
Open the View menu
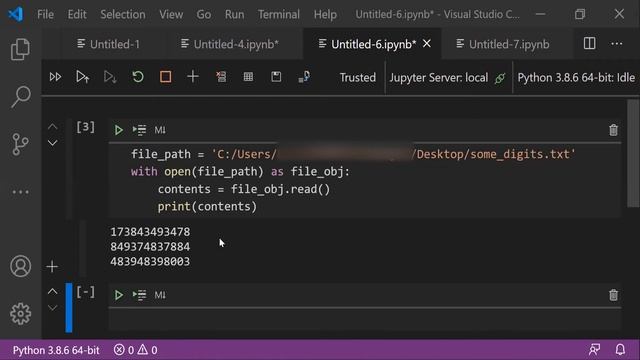coord(171,15)
